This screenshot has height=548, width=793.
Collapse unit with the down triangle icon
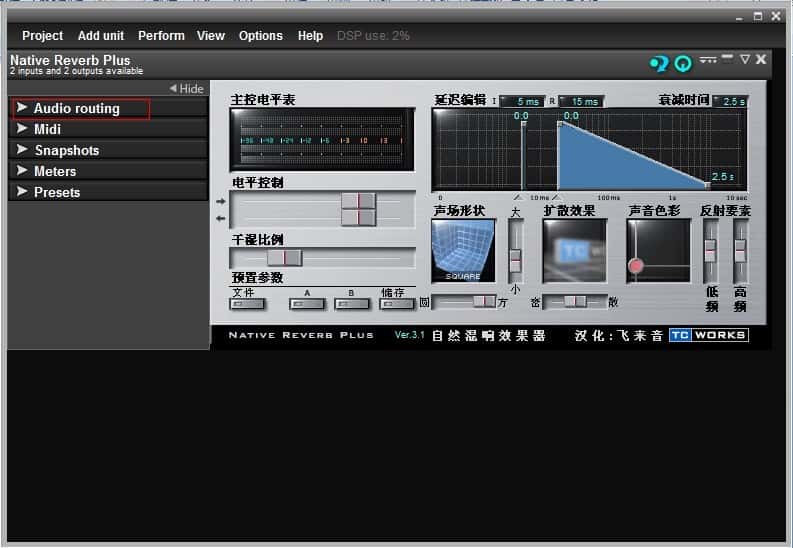coord(744,59)
